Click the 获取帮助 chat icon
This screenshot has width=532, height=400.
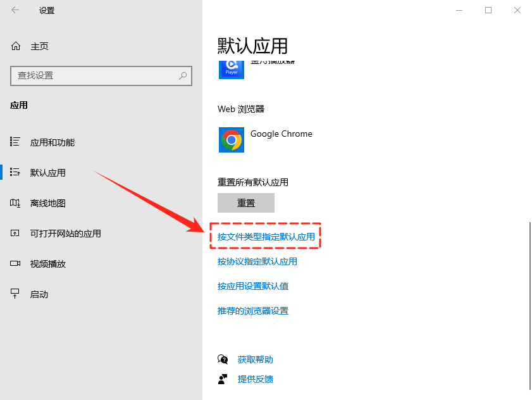223,359
